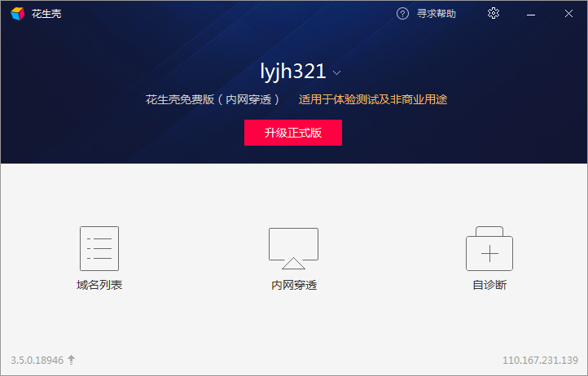Click the 升级正式版 upgrade button

tap(293, 133)
